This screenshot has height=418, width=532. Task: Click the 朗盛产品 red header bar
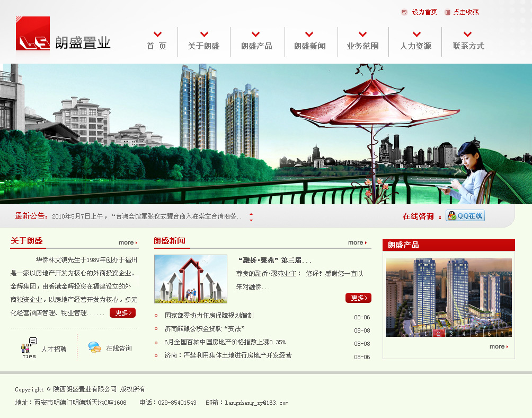point(448,245)
